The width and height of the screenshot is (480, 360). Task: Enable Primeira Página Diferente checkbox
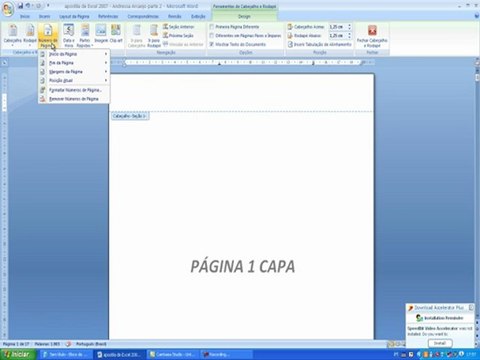pyautogui.click(x=211, y=27)
